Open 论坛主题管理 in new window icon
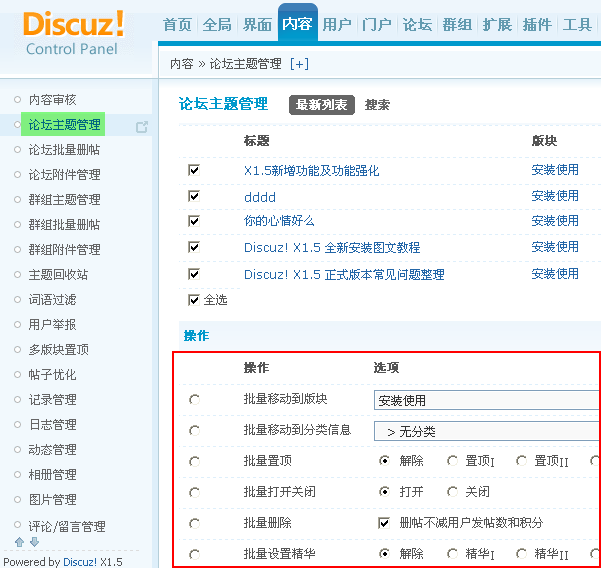Viewport: 601px width, 568px height. point(142,126)
